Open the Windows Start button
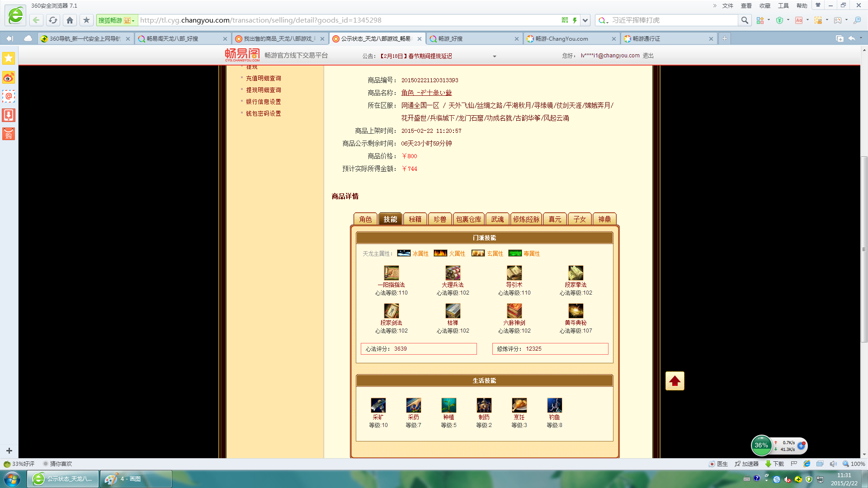 tap(12, 479)
